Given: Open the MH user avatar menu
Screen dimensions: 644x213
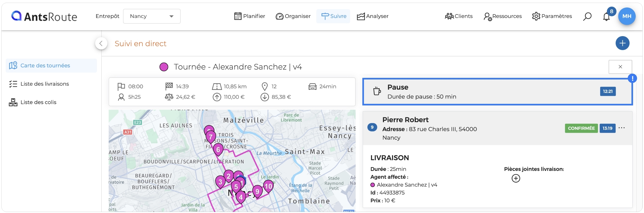Looking at the screenshot, I should click(x=627, y=16).
